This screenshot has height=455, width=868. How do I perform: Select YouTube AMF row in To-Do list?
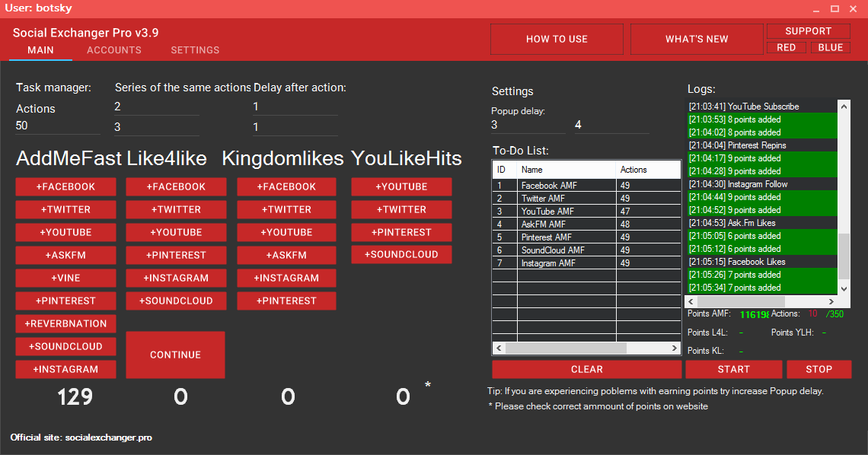point(586,212)
